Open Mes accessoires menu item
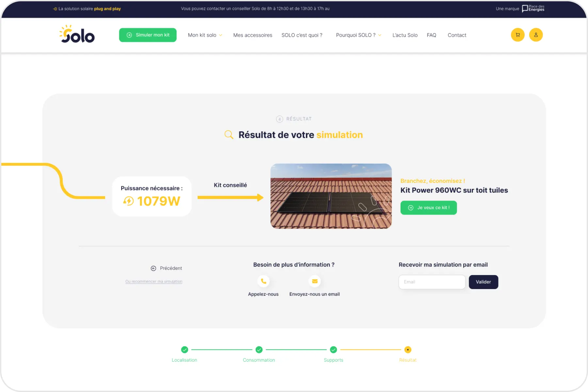The width and height of the screenshot is (588, 392). 253,35
